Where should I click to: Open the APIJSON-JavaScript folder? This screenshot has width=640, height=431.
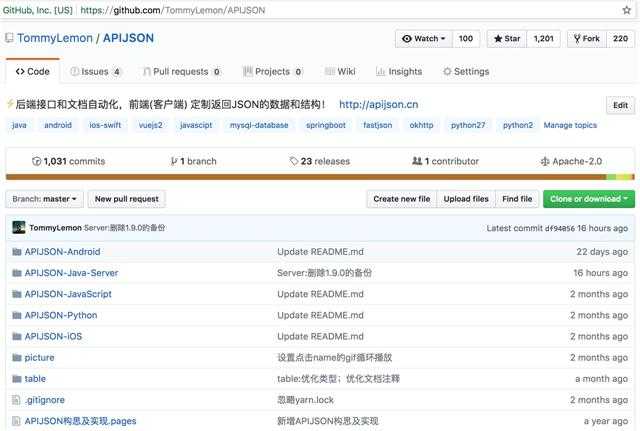pyautogui.click(x=68, y=294)
